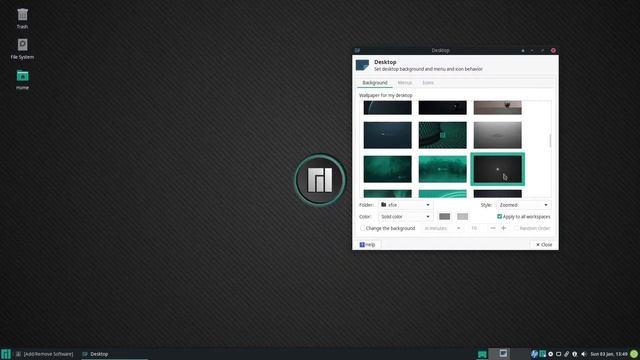Switch to the Background tab

coord(375,82)
